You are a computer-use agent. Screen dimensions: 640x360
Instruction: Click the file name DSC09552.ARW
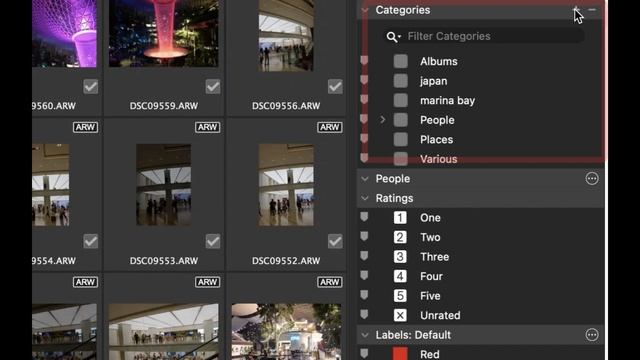pos(286,260)
